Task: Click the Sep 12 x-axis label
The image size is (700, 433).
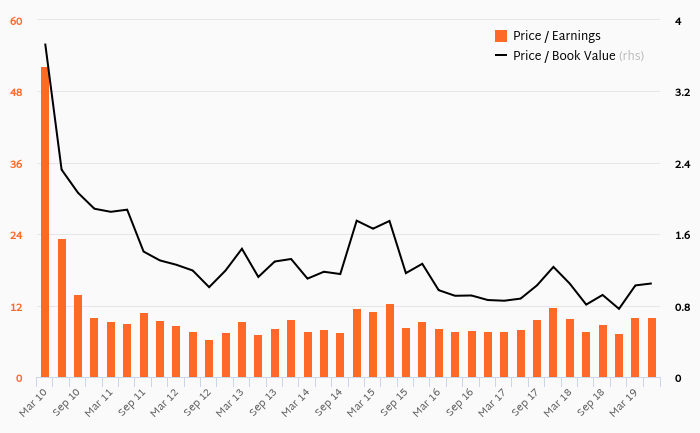Action: [x=197, y=403]
